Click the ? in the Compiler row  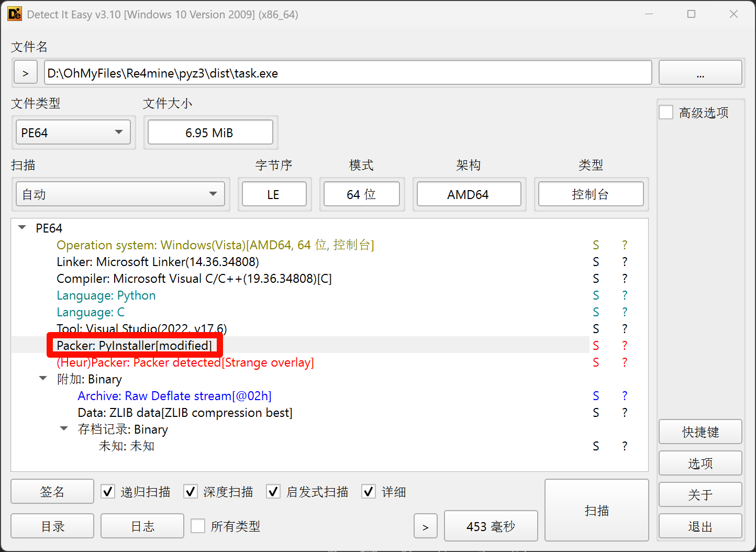point(625,279)
